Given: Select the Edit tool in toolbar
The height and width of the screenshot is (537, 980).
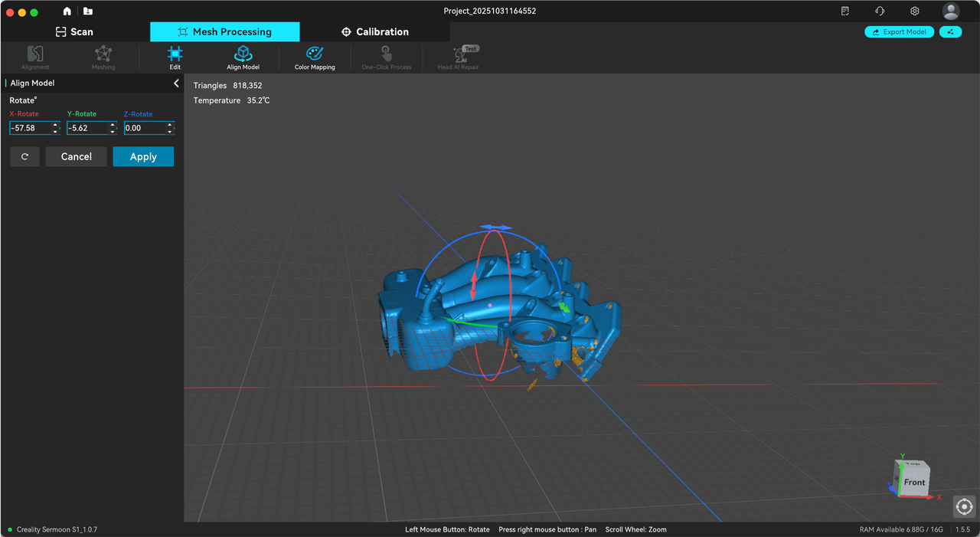Looking at the screenshot, I should pos(175,57).
